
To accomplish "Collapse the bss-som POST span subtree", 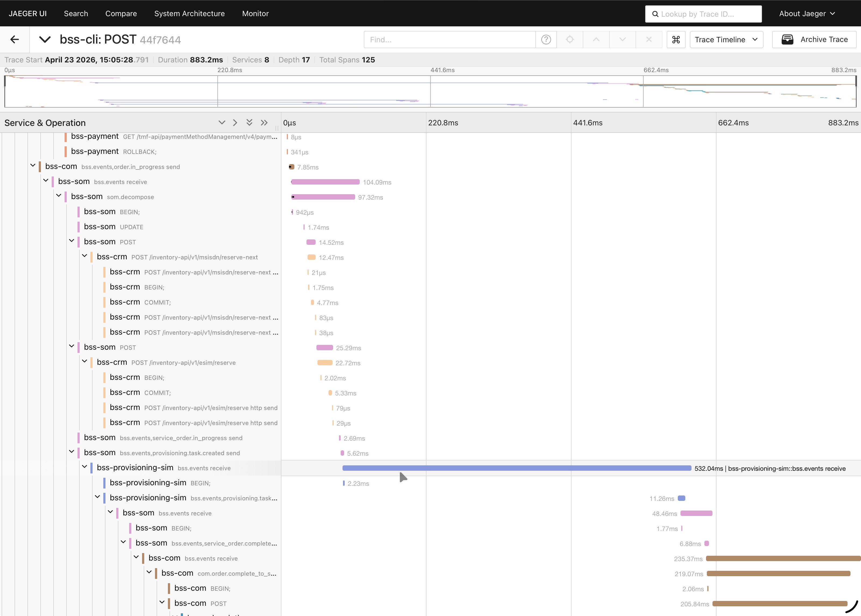I will pos(71,242).
